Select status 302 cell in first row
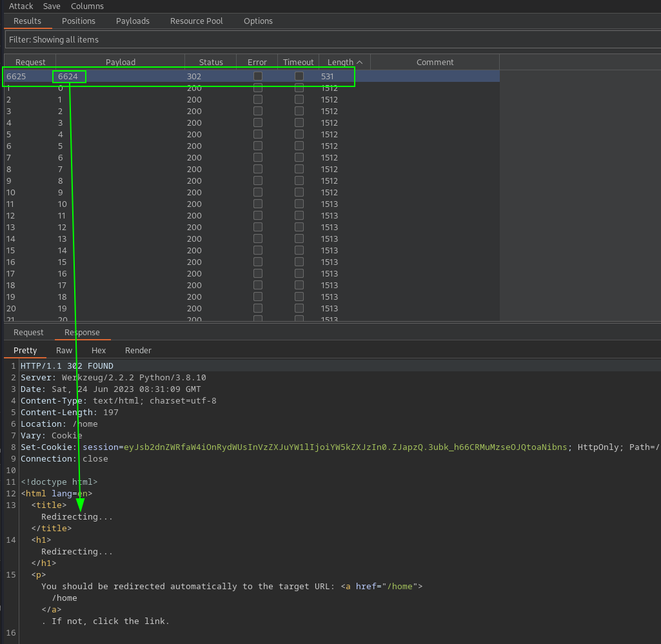The width and height of the screenshot is (661, 644). 194,76
